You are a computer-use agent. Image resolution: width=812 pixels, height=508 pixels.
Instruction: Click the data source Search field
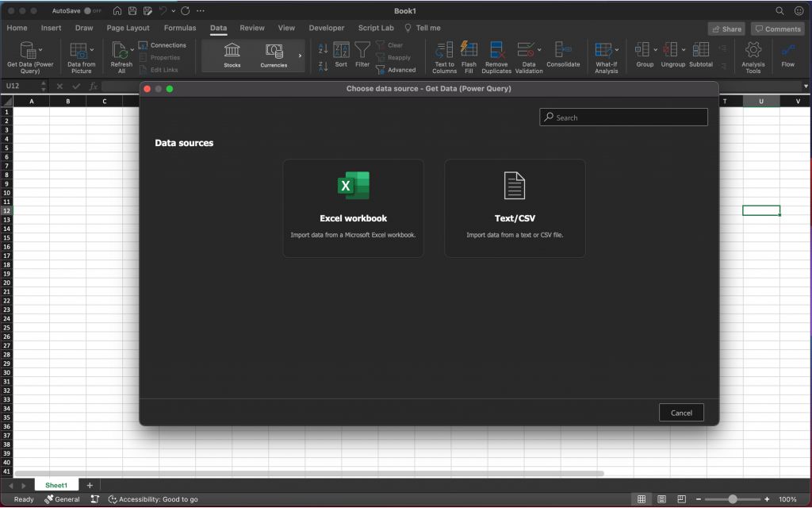click(623, 117)
